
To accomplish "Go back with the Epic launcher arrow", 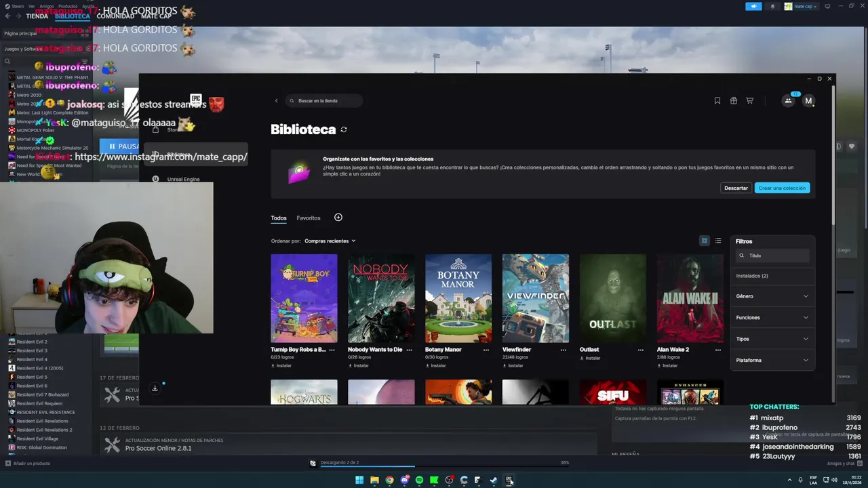I will click(x=276, y=100).
